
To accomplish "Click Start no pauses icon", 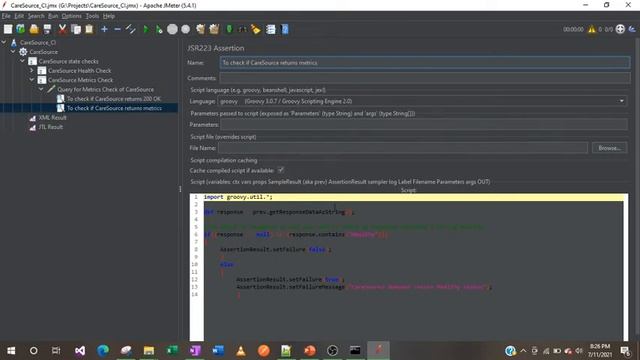I will click(159, 29).
